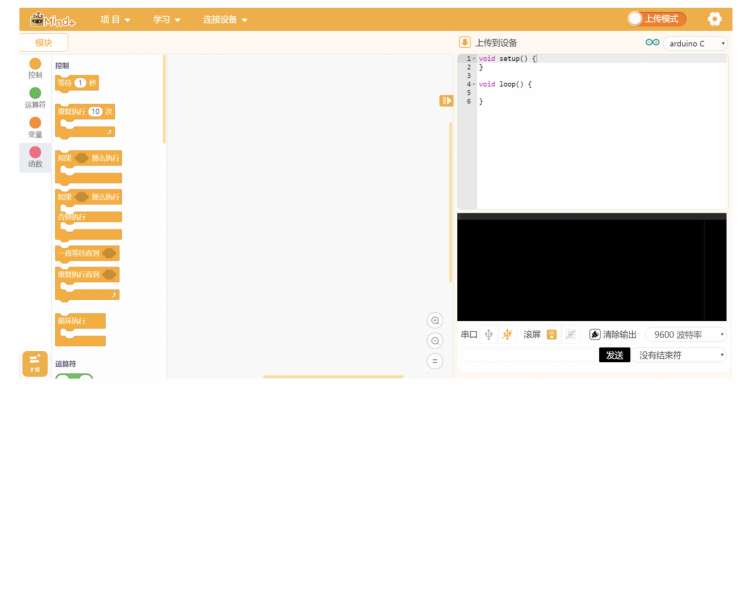The width and height of the screenshot is (750, 600).
Task: Open the arduino C language dropdown
Action: point(695,44)
